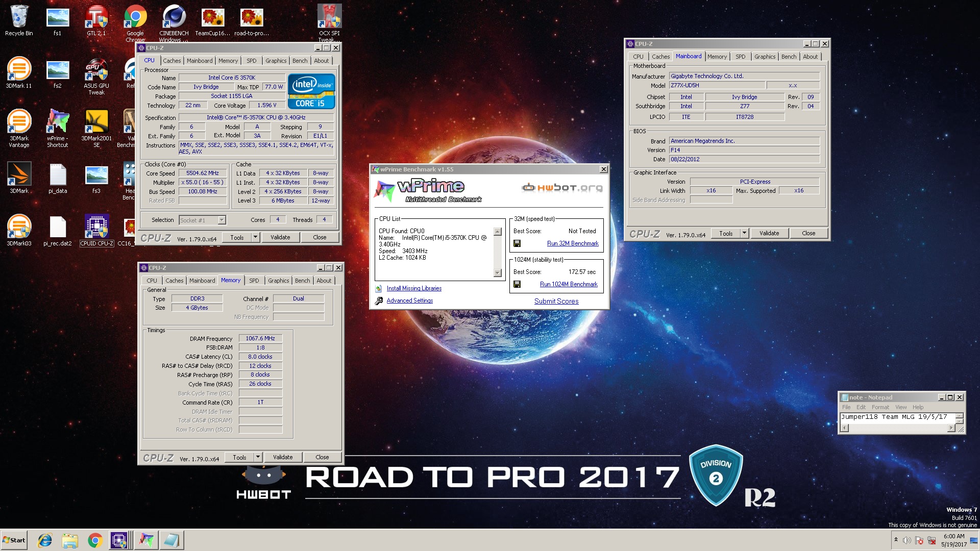Open fs2 image file icon

[58, 73]
